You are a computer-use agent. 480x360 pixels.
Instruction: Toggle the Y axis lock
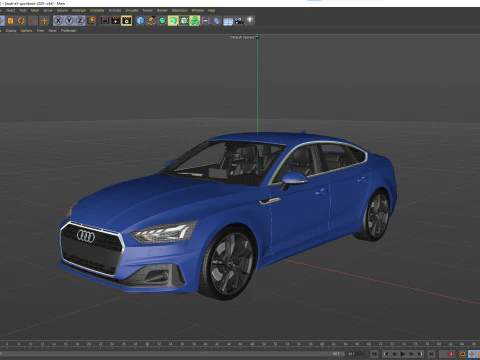69,21
